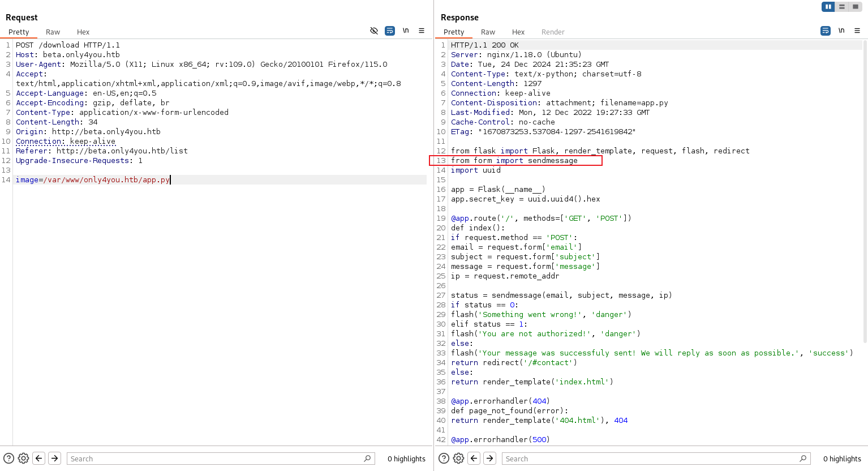Click 'Content-Length: 34' request header
868x471 pixels.
tap(57, 122)
